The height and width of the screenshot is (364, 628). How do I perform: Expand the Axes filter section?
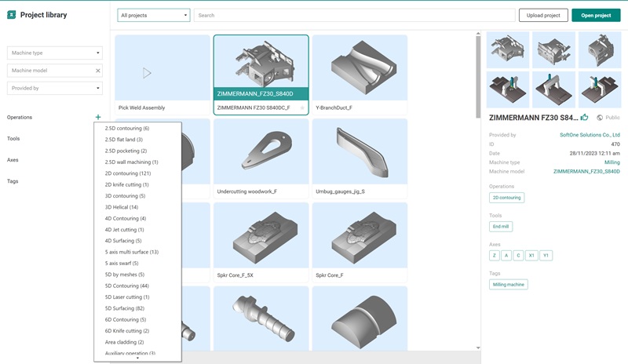[13, 160]
